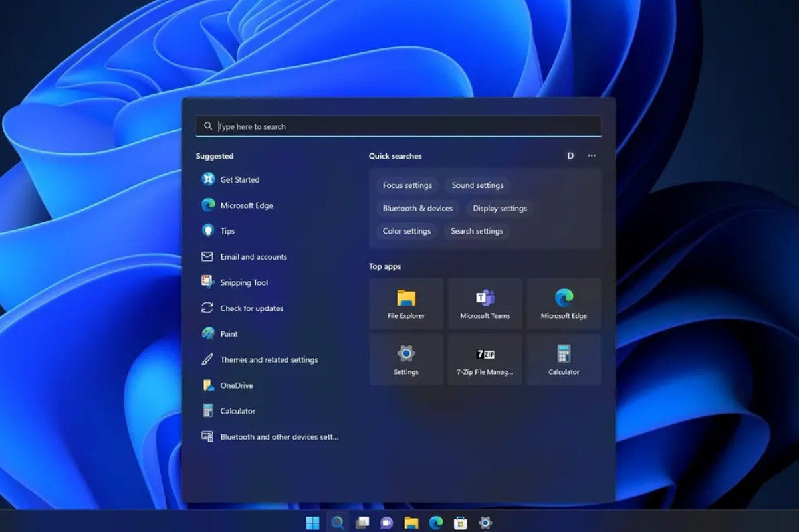Select Check for updates from Suggested

251,308
